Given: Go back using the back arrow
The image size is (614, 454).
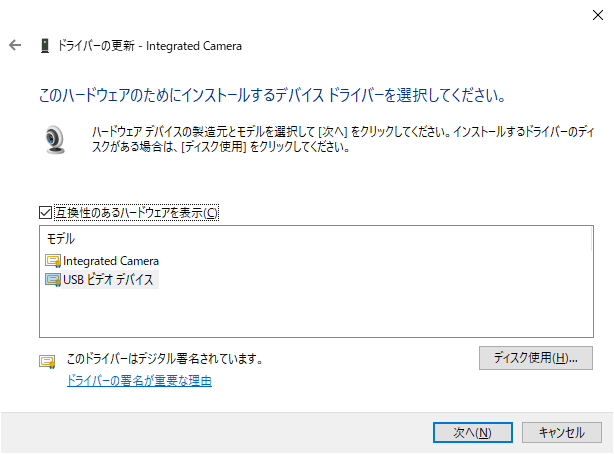Looking at the screenshot, I should [15, 45].
